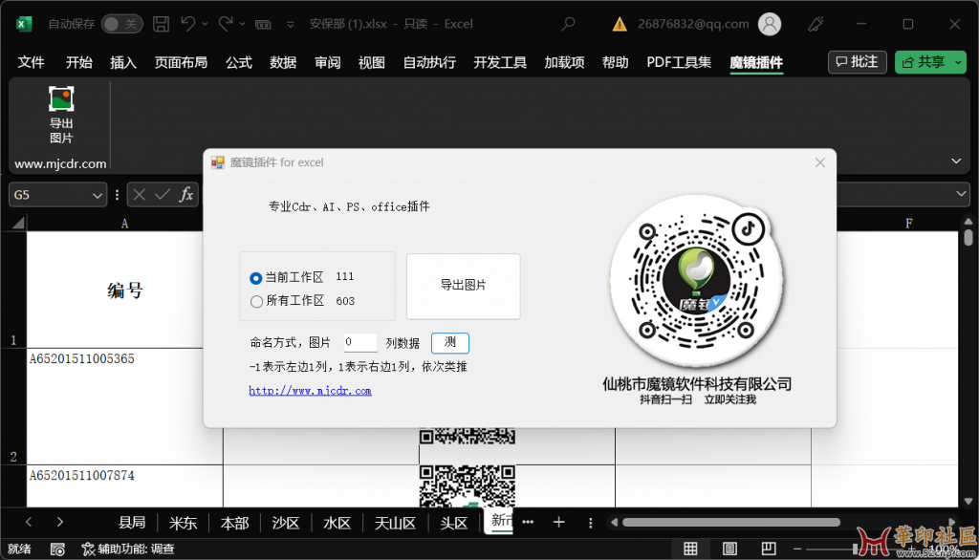
Task: Switch to the 县局 sheet tab
Action: 132,523
